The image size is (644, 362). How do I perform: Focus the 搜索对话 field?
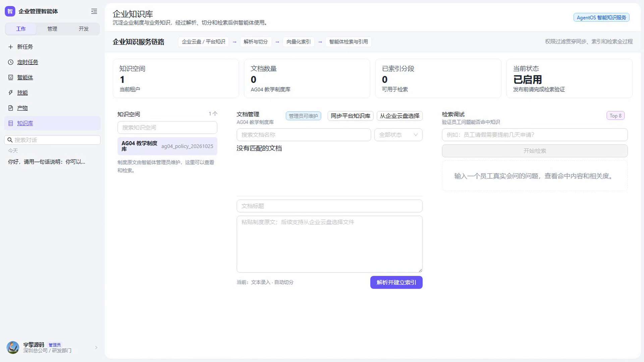pyautogui.click(x=52, y=140)
